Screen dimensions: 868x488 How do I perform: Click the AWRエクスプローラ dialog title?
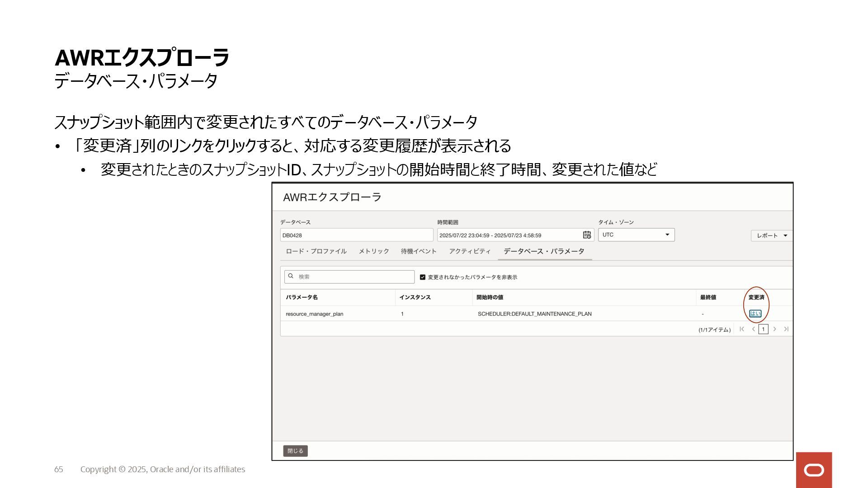pos(332,197)
